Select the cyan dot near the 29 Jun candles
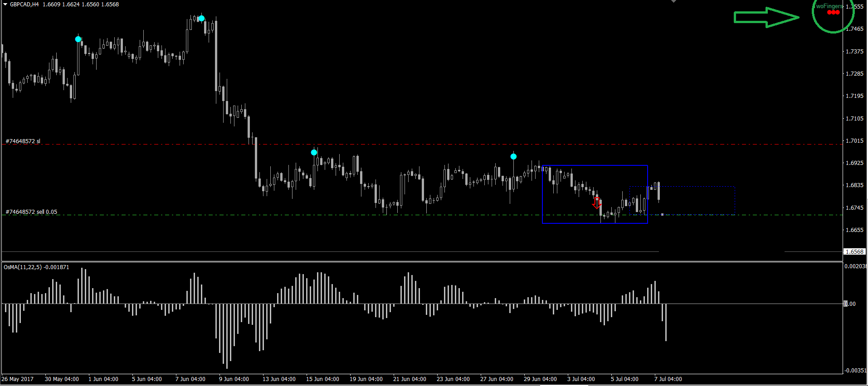Screen dimensions: 868x386 (513, 156)
